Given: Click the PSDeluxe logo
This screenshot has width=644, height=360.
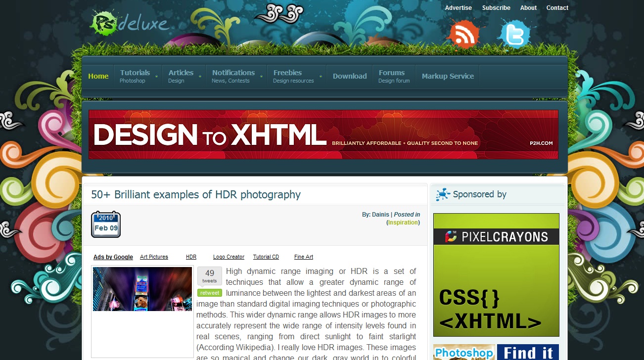Looking at the screenshot, I should point(130,23).
